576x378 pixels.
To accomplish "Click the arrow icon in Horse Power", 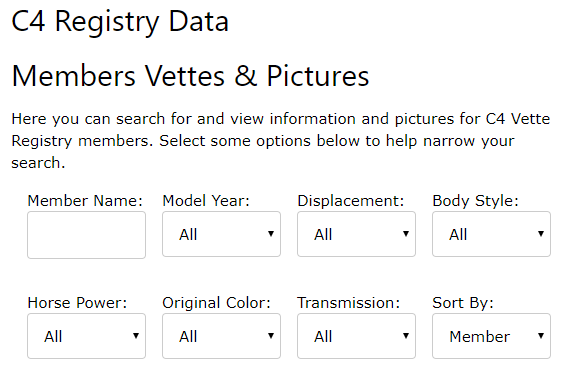I will coord(136,336).
